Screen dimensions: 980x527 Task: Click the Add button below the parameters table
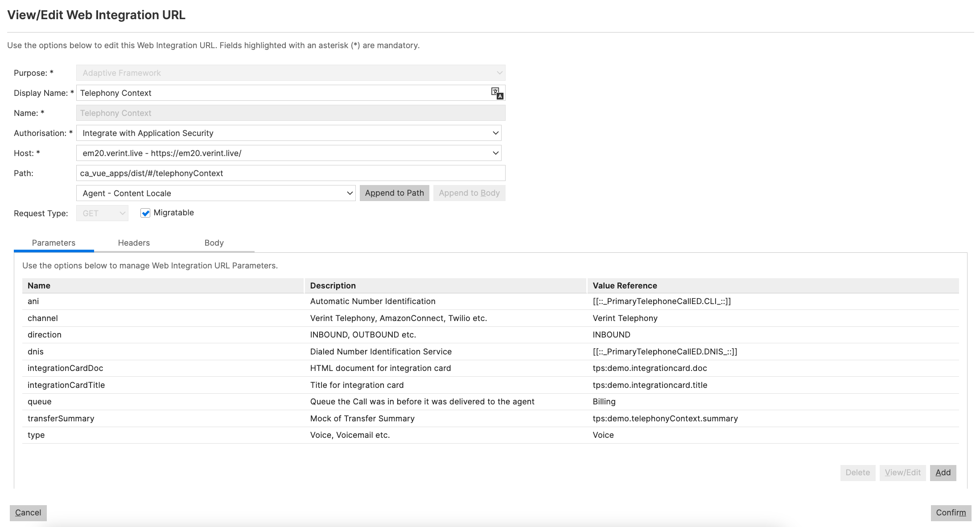point(943,473)
